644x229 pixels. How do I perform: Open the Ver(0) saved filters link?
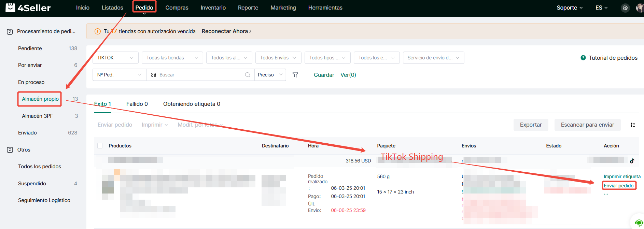click(348, 75)
